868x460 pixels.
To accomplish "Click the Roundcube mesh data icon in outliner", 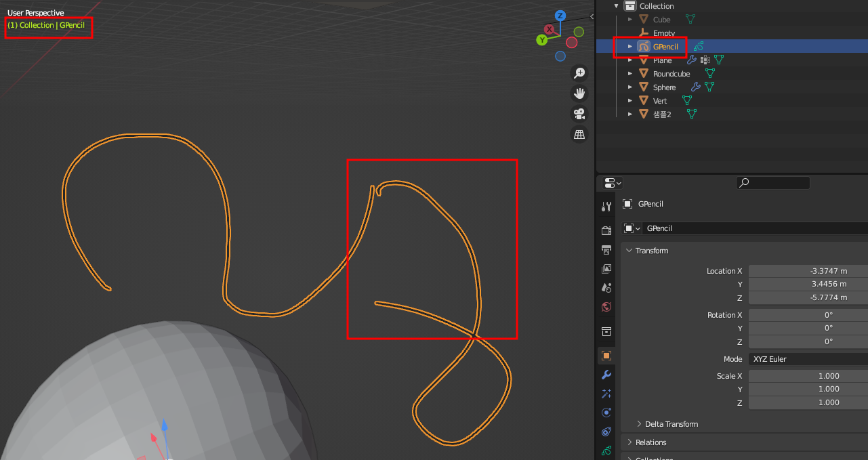I will [709, 73].
